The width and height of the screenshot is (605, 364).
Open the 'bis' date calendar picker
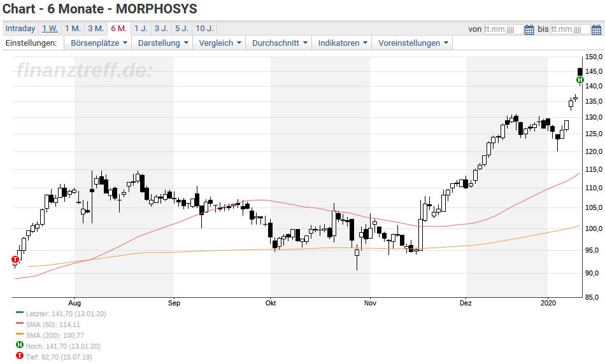coord(596,29)
